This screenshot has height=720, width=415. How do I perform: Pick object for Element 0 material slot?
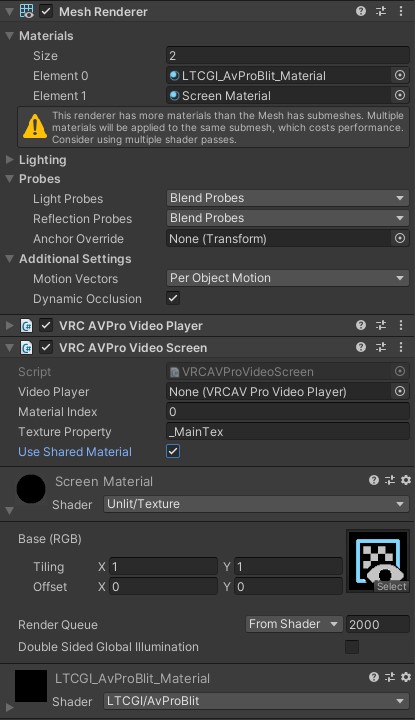[x=400, y=75]
